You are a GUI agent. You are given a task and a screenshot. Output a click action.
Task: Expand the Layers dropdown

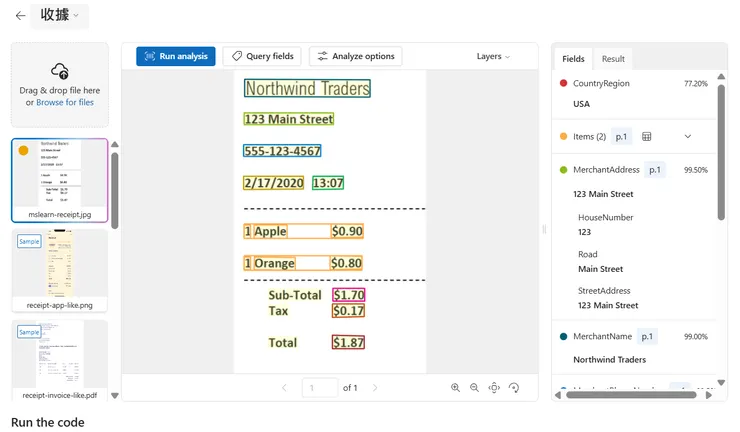(493, 56)
